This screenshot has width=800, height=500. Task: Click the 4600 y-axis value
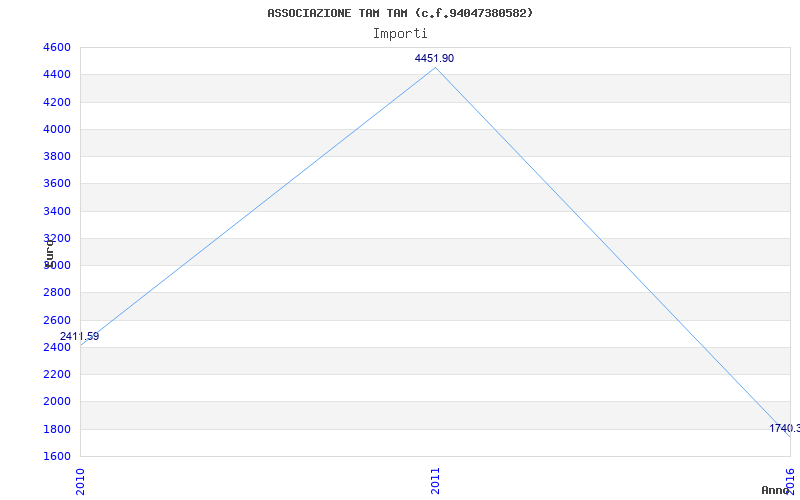coord(57,47)
